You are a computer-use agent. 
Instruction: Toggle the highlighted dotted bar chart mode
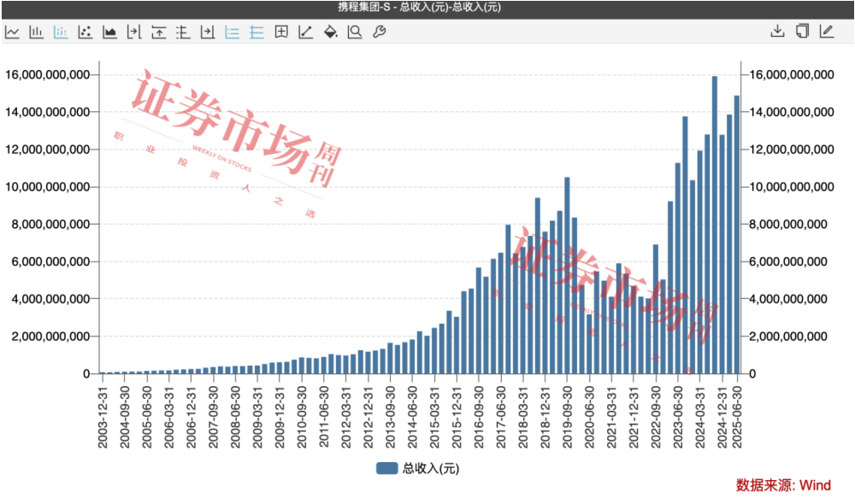point(61,32)
